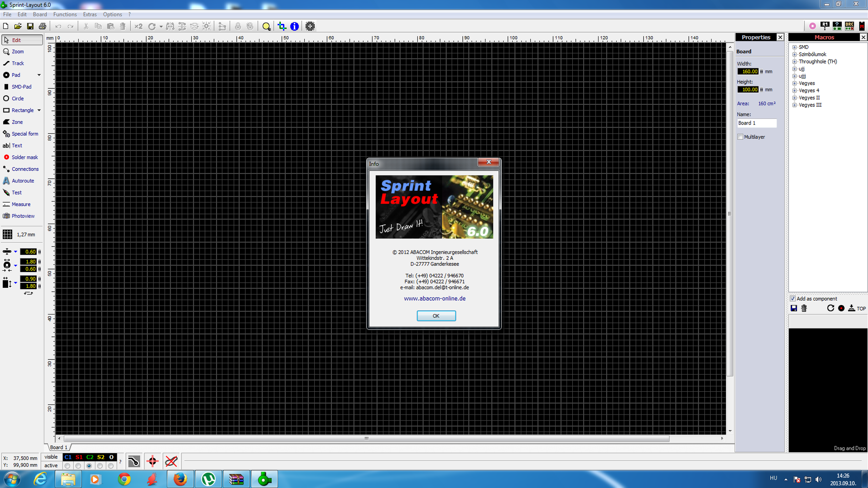The height and width of the screenshot is (488, 868).
Task: Click the track-to-pad icon in status bar
Action: 134,461
